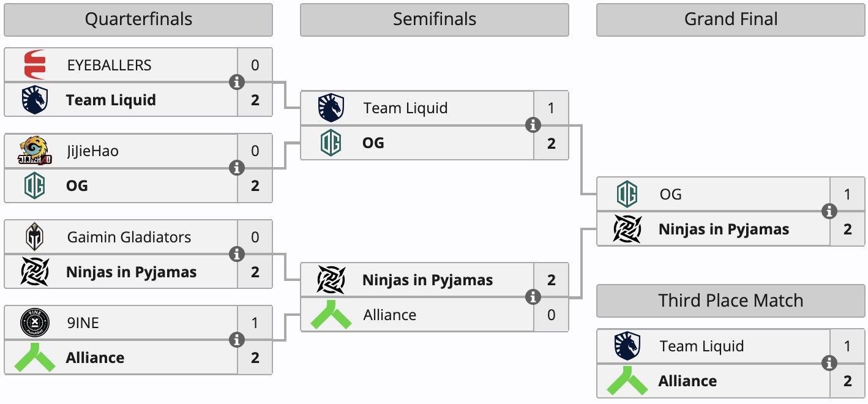868x404 pixels.
Task: Click the Team Liquid logo in Semifinals
Action: (x=331, y=108)
